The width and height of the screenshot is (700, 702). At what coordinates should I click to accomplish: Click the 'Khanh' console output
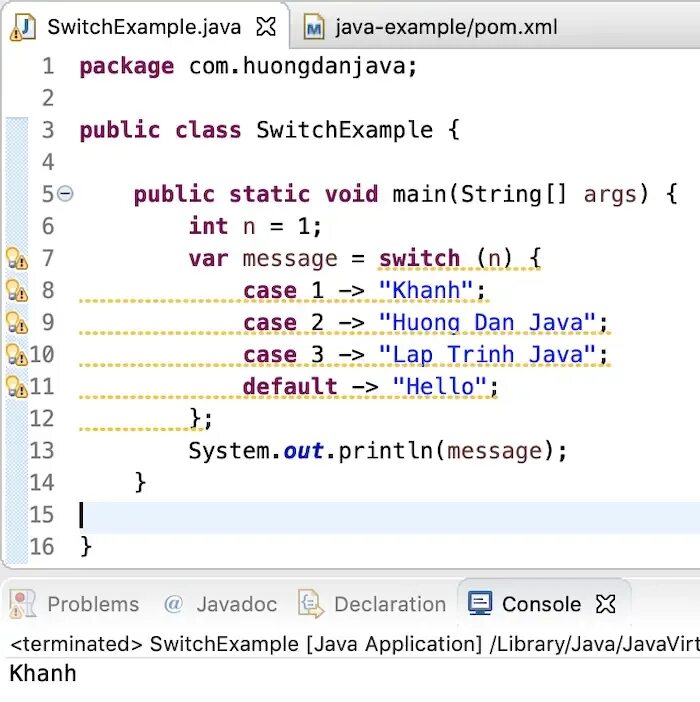(43, 673)
